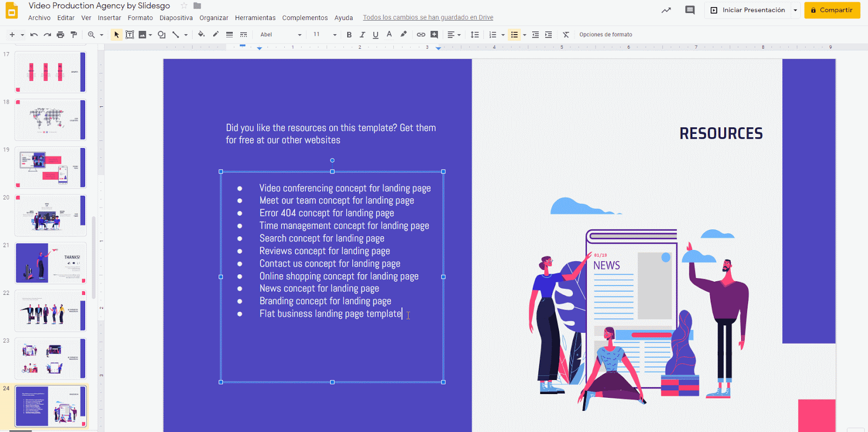
Task: Open the new slide layout dropdown arrow
Action: [22, 35]
